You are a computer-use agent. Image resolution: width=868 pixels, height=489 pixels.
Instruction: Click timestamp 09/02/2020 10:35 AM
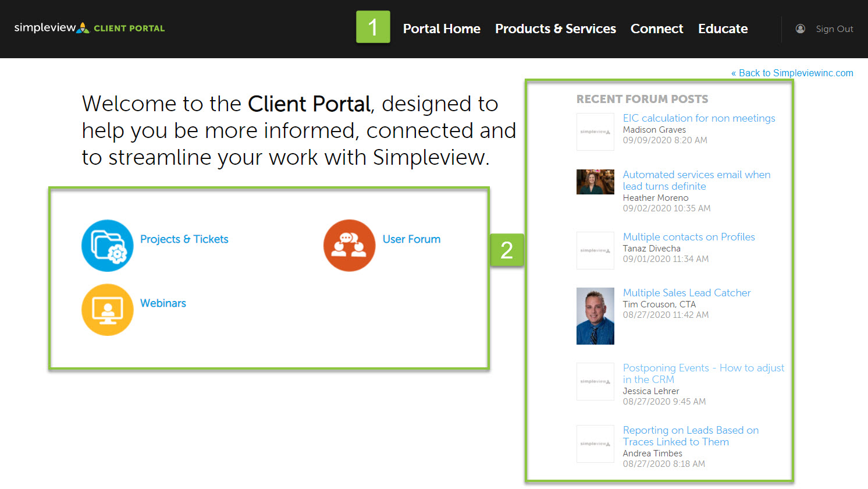[667, 208]
